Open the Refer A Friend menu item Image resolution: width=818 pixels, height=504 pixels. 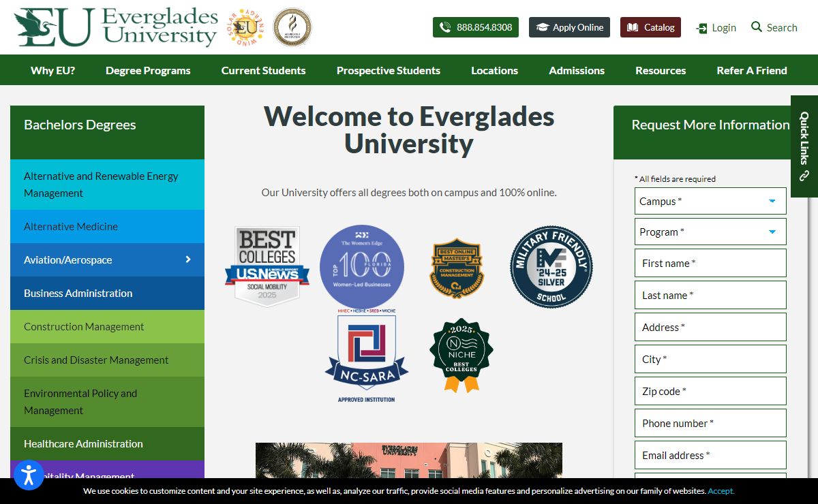click(752, 70)
